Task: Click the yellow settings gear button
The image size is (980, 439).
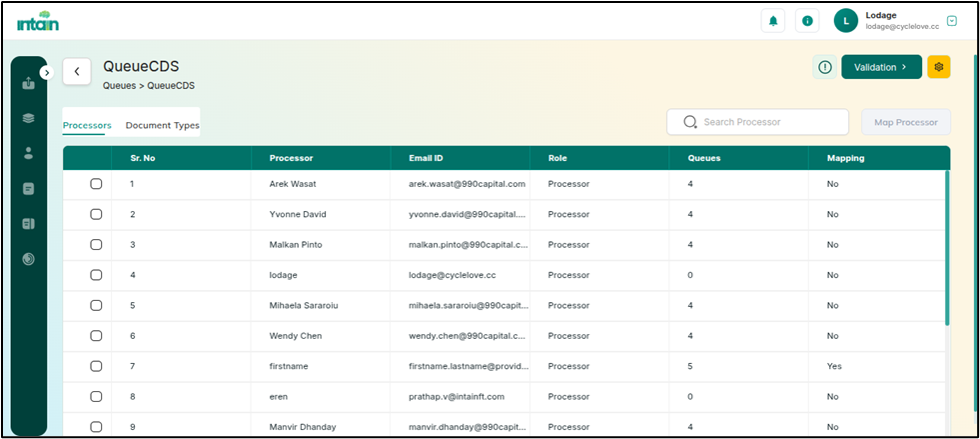Action: click(x=938, y=67)
